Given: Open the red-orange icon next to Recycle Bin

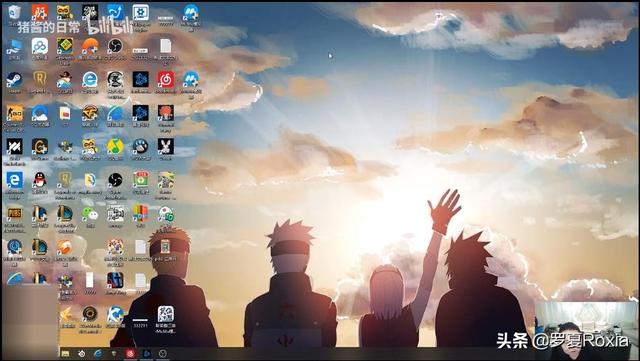Looking at the screenshot, I should [x=40, y=12].
